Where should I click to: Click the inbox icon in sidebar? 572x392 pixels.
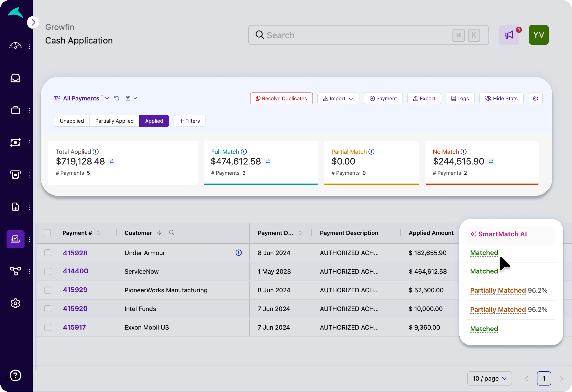(x=15, y=78)
